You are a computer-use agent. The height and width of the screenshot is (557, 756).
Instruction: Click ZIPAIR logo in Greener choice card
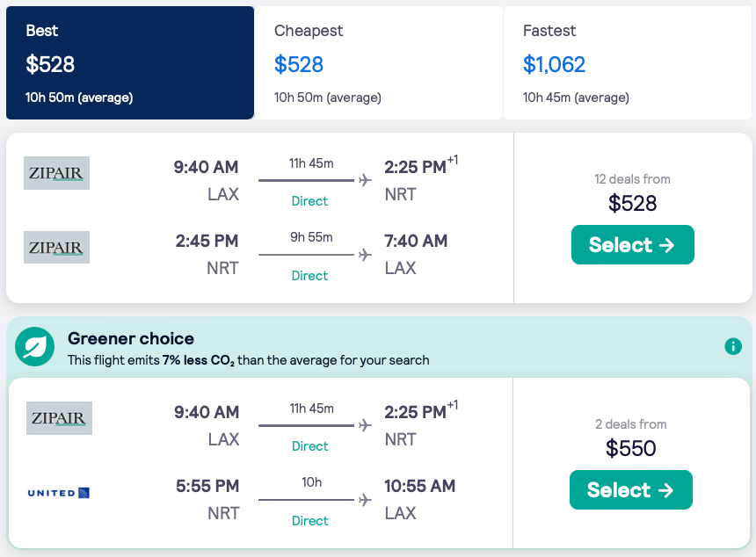pos(59,418)
